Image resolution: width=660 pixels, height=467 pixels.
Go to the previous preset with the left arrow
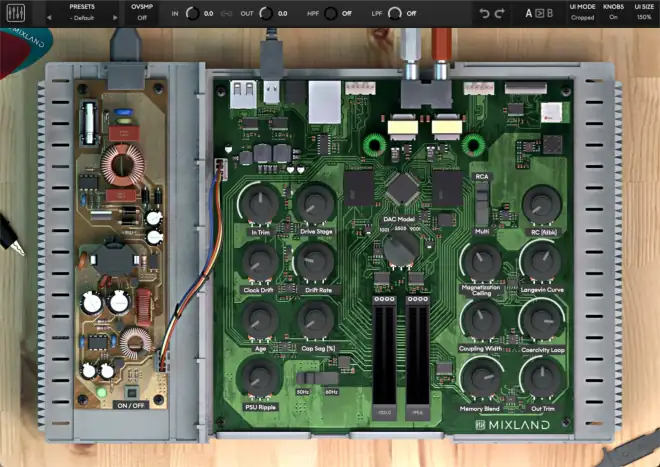click(x=49, y=18)
